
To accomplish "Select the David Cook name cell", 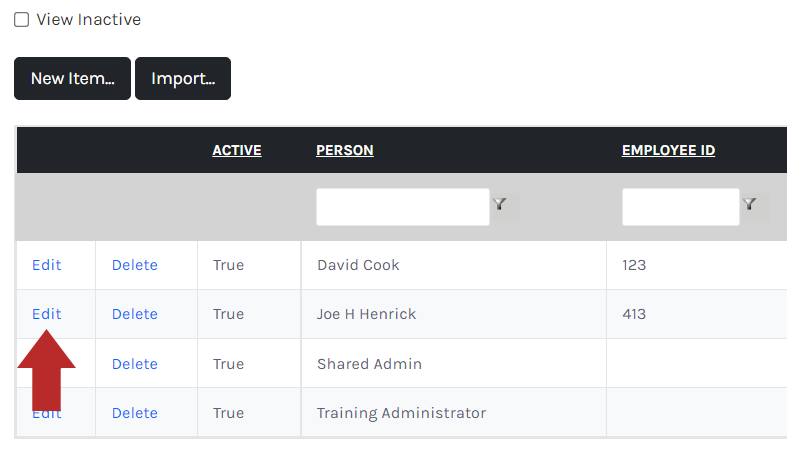I will click(454, 265).
